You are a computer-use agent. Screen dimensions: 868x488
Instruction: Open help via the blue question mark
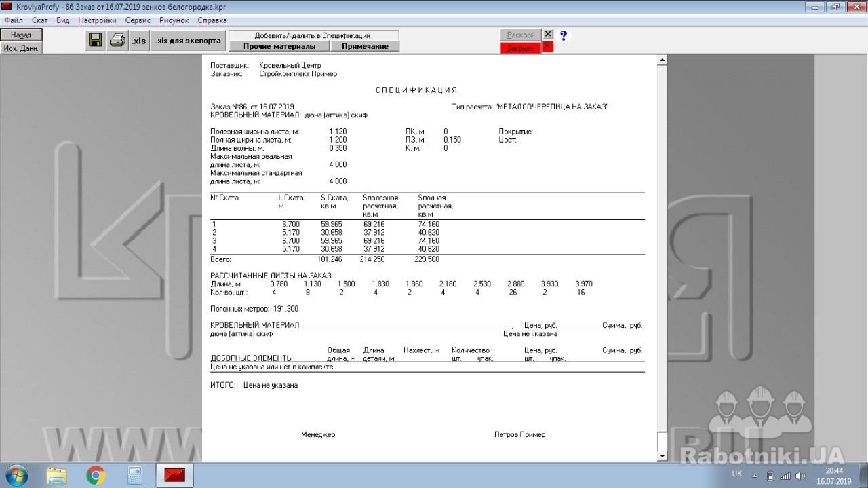[x=563, y=35]
